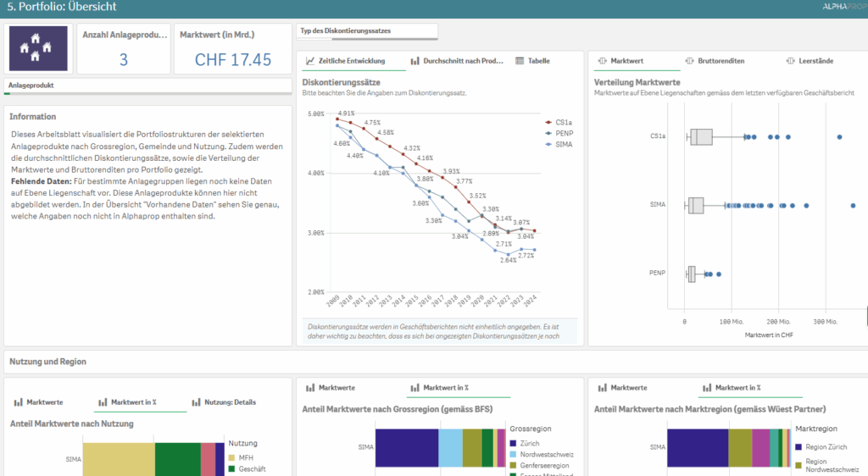Open the Anlageprodukt filter selector

(147, 86)
